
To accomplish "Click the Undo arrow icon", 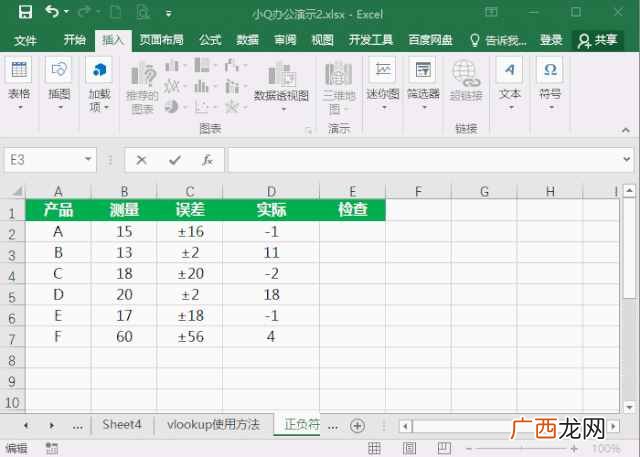I will coord(52,11).
